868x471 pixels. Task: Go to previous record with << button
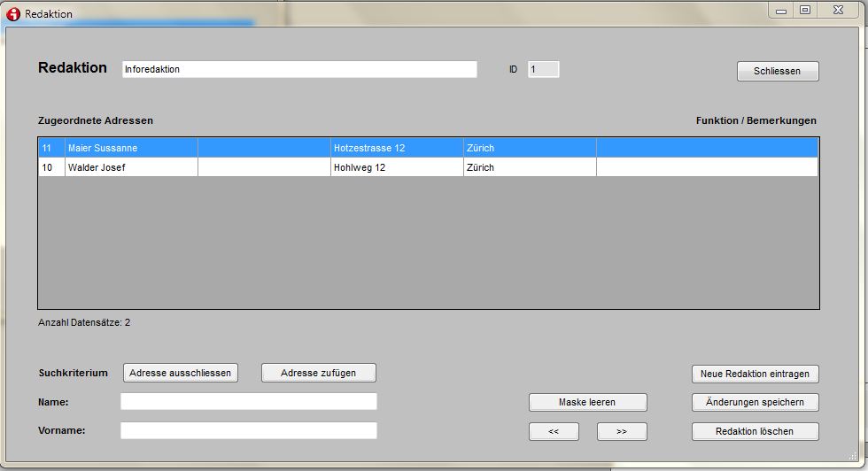[x=554, y=431]
